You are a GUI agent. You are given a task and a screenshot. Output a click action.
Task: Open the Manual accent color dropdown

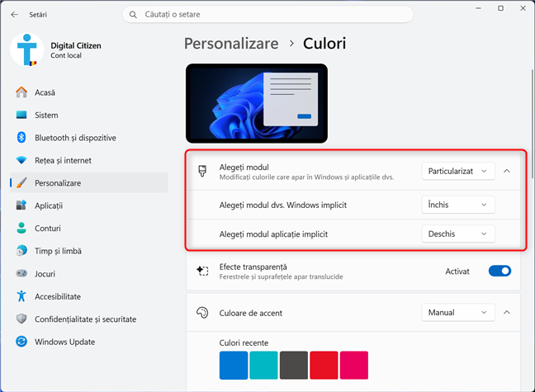click(x=458, y=313)
